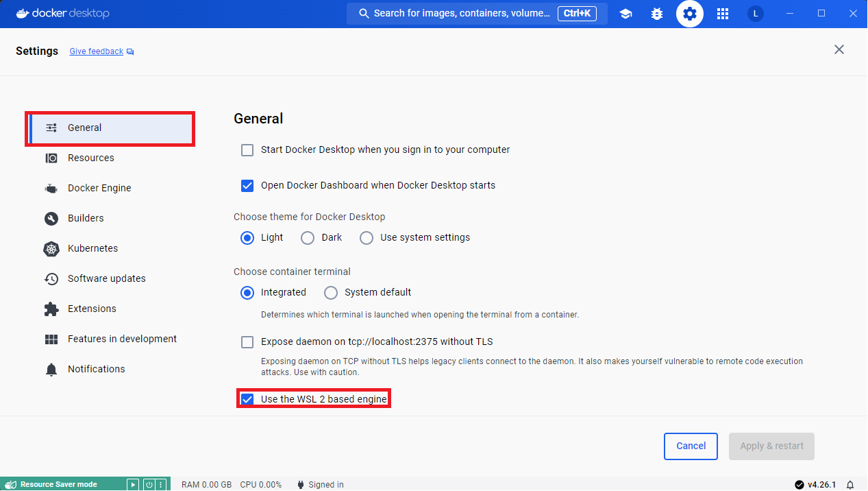
Task: Click the Software updates clock icon
Action: click(x=51, y=278)
